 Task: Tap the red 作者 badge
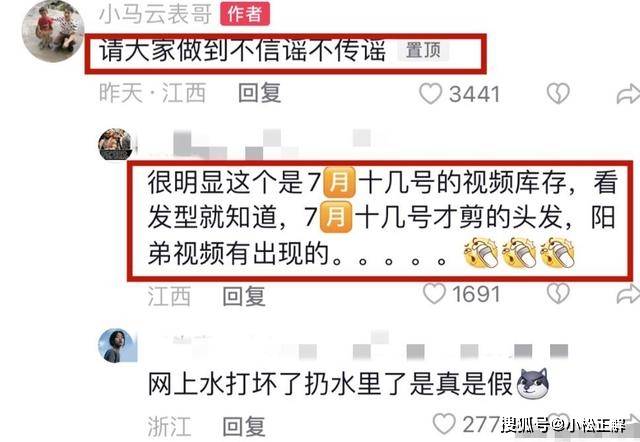(245, 13)
